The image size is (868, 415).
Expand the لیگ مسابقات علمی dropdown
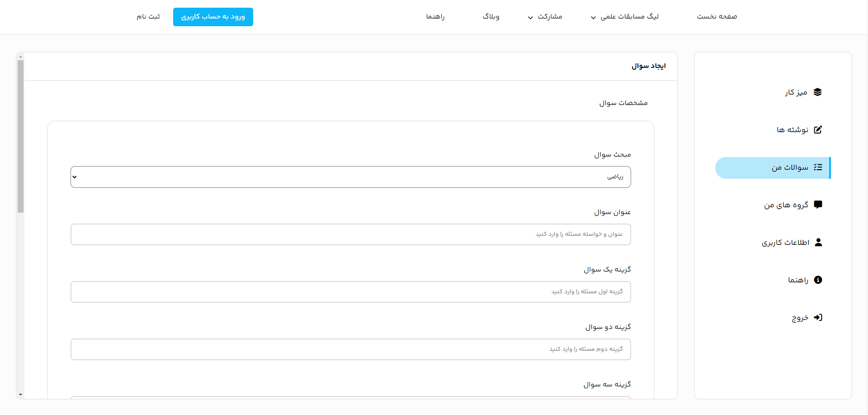(x=625, y=17)
